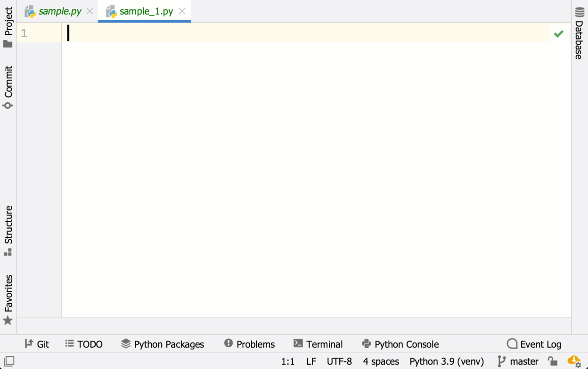Open the LF line separator dropdown
Image resolution: width=588 pixels, height=369 pixels.
click(x=311, y=361)
